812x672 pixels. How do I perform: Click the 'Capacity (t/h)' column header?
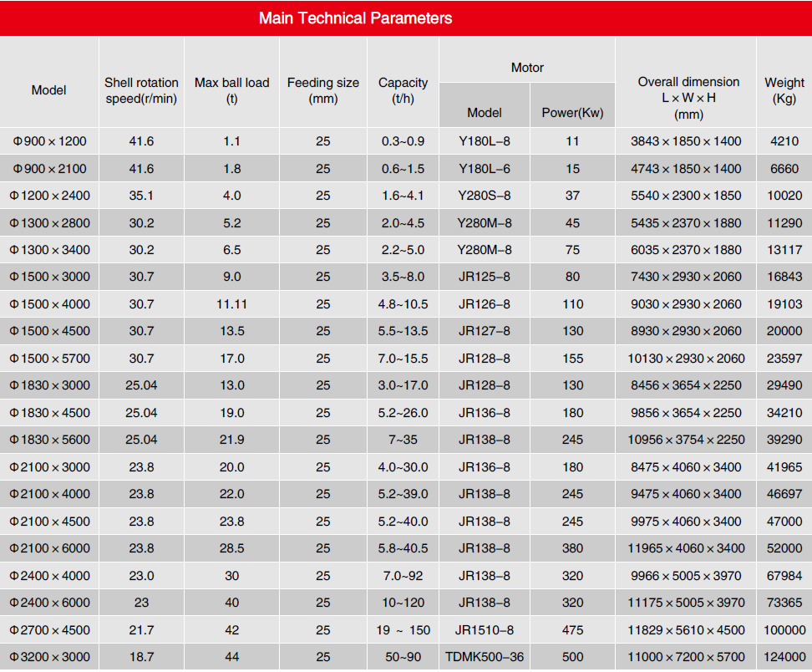tap(403, 90)
